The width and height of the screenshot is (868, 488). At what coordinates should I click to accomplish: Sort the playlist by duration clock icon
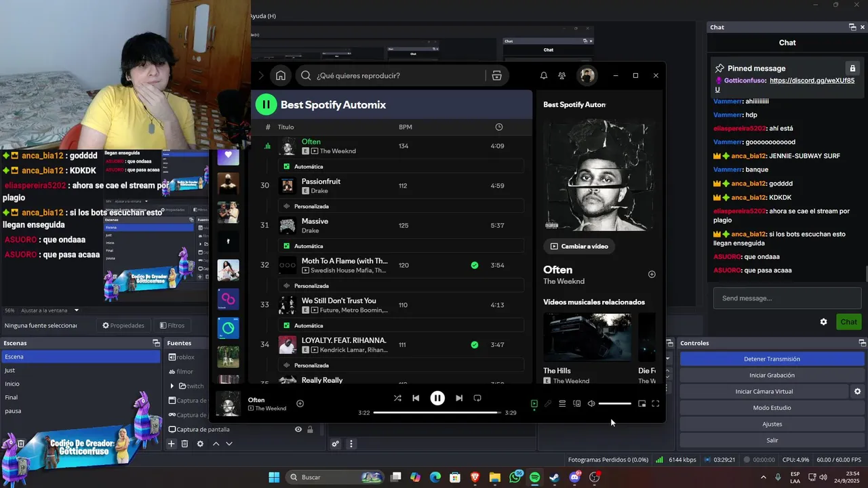[499, 127]
